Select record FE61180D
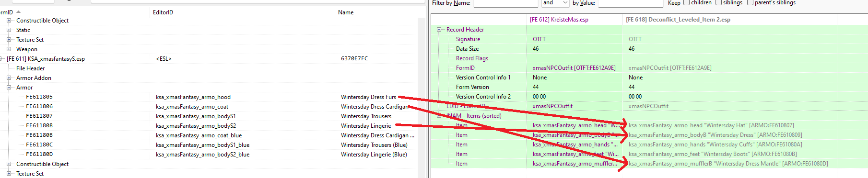 pos(39,155)
